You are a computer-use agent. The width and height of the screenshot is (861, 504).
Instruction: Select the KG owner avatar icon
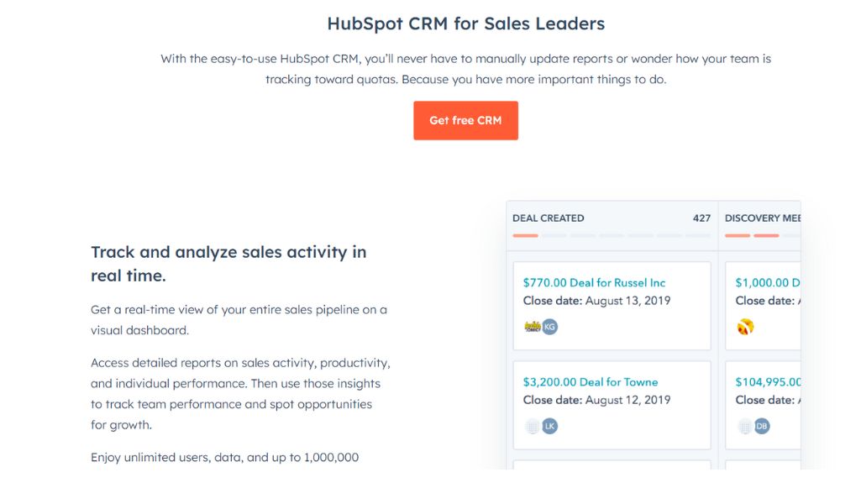[x=549, y=327]
